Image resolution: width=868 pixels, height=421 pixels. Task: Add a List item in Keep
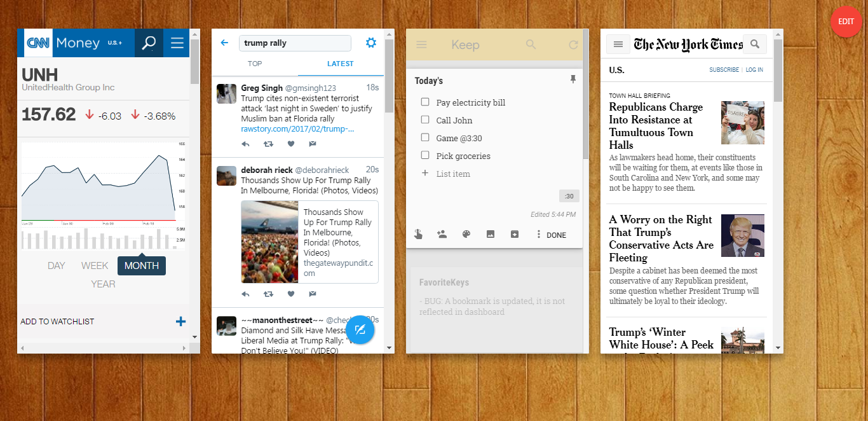[453, 174]
